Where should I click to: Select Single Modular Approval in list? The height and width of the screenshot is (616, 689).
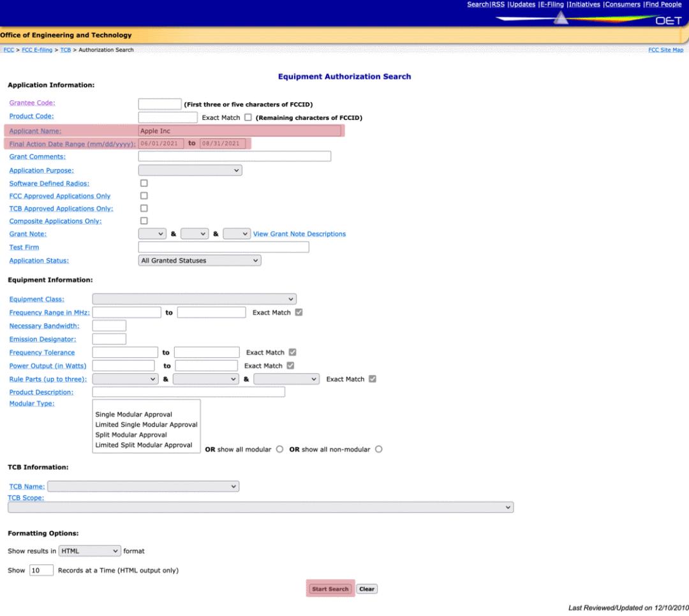[133, 414]
